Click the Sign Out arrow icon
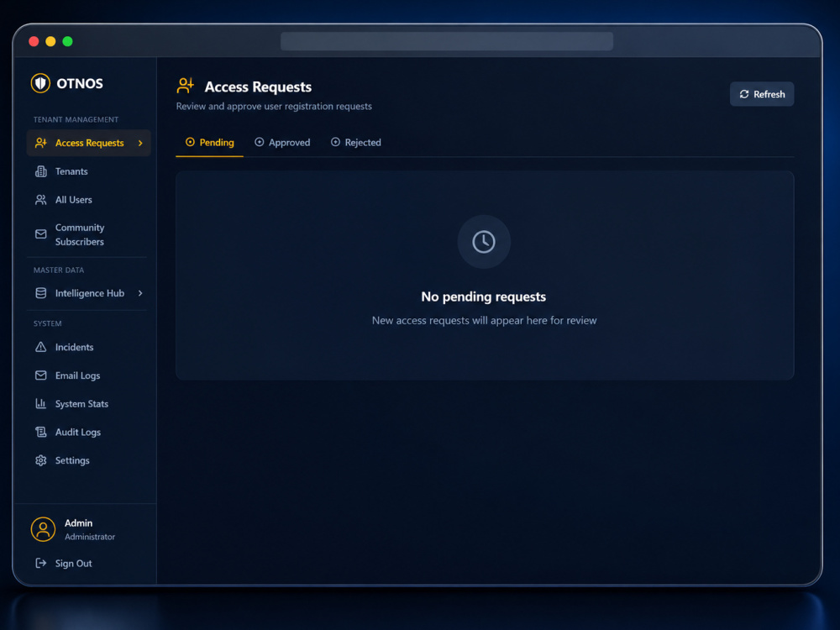Viewport: 840px width, 630px height. click(x=40, y=563)
